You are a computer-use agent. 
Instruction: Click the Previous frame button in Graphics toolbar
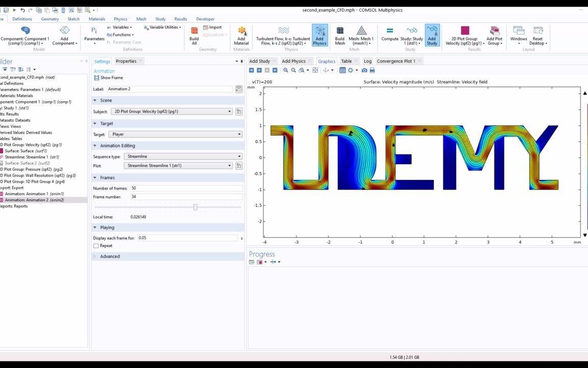point(251,70)
